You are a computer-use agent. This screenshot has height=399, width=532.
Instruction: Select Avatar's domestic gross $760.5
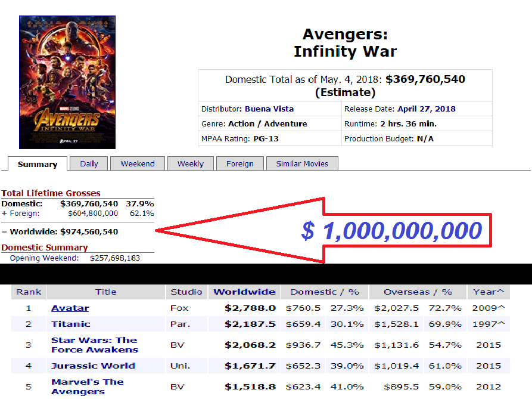point(303,308)
